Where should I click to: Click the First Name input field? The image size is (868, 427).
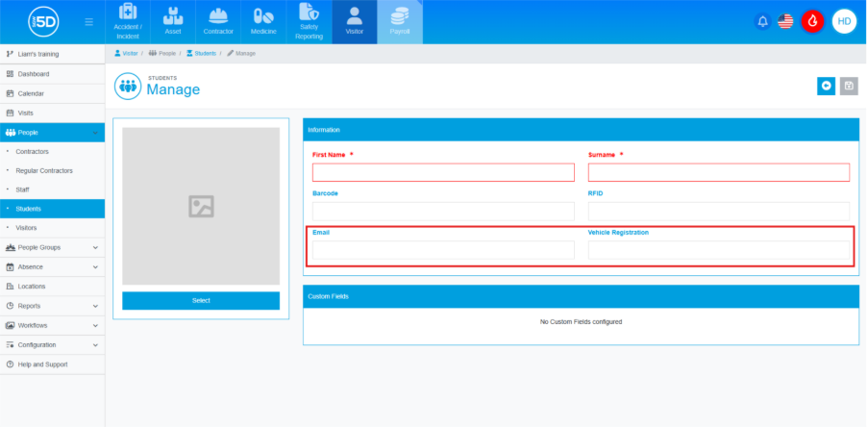point(443,172)
